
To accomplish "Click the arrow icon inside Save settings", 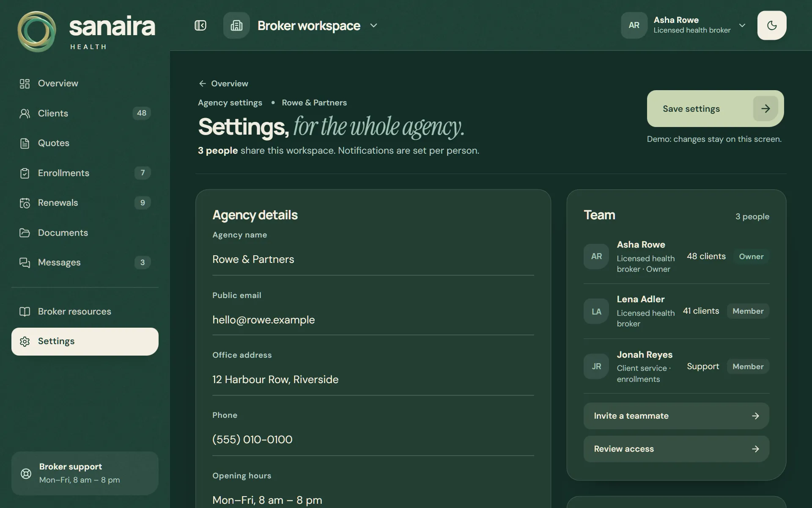I will 765,108.
